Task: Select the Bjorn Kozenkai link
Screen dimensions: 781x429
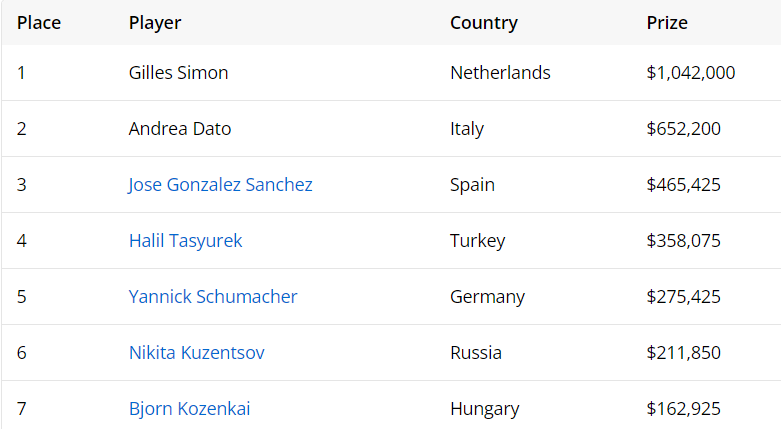Action: pyautogui.click(x=189, y=409)
